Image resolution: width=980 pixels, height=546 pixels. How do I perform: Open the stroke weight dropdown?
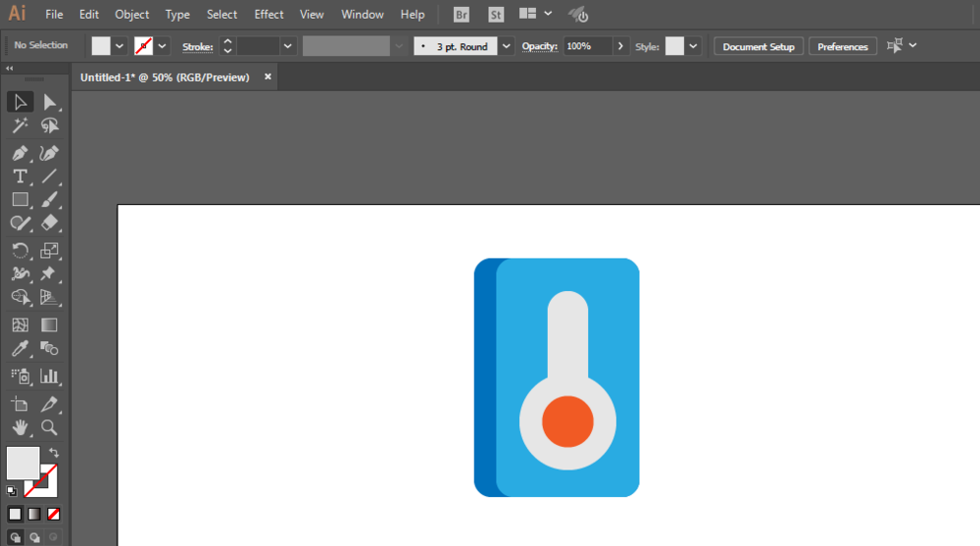click(x=287, y=46)
